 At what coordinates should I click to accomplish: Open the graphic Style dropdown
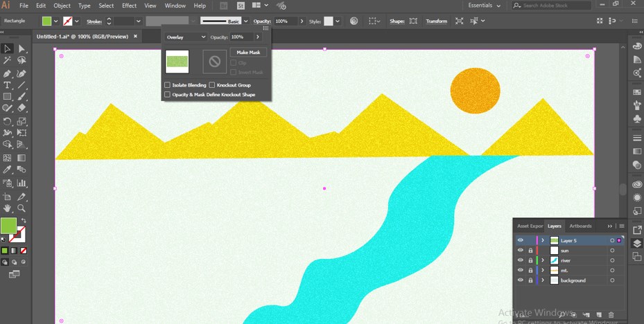click(x=338, y=21)
